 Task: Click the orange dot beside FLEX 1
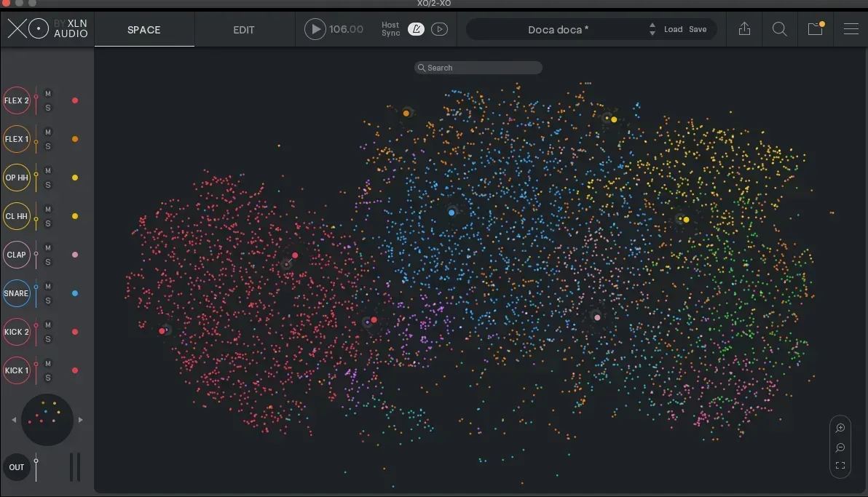point(75,139)
